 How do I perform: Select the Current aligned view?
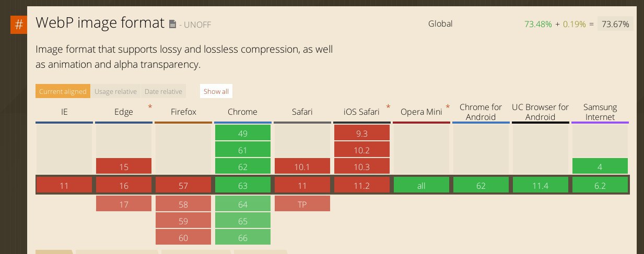pyautogui.click(x=63, y=91)
